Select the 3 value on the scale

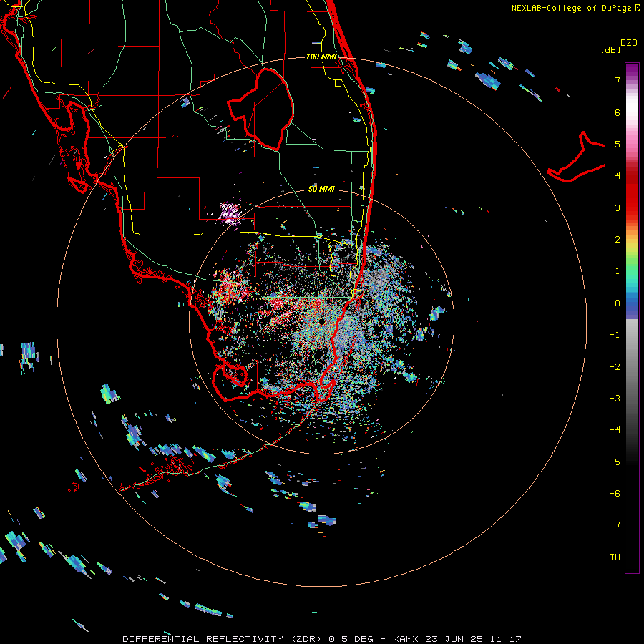(618, 208)
